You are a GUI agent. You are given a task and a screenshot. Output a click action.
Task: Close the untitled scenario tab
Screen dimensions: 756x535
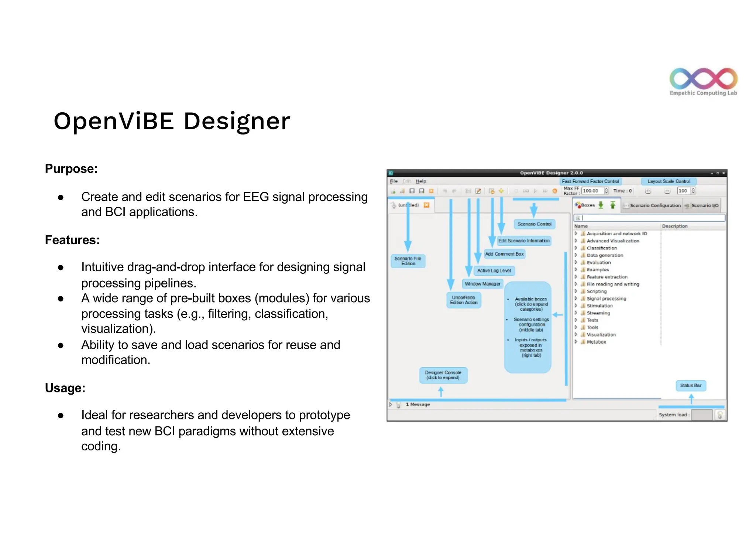point(426,205)
